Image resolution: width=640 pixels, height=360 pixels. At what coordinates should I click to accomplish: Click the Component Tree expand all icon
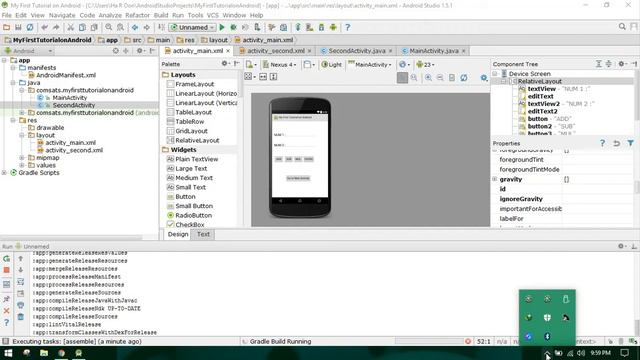coord(598,64)
